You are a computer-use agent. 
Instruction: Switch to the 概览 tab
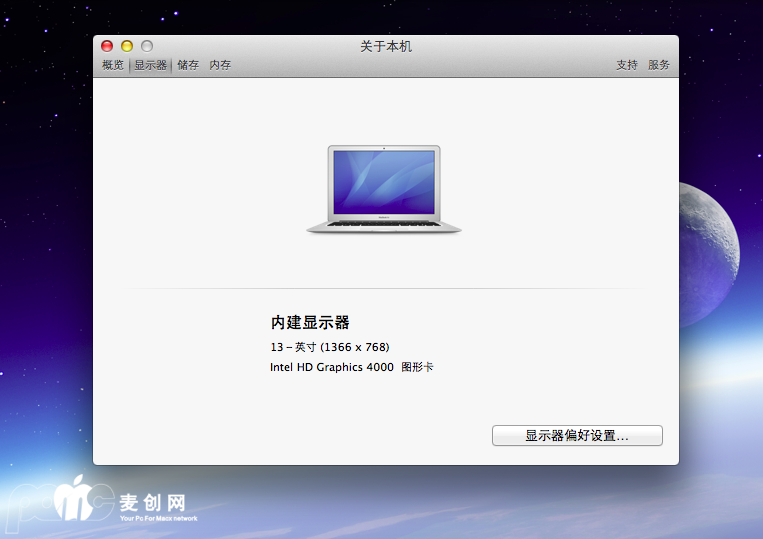click(113, 65)
